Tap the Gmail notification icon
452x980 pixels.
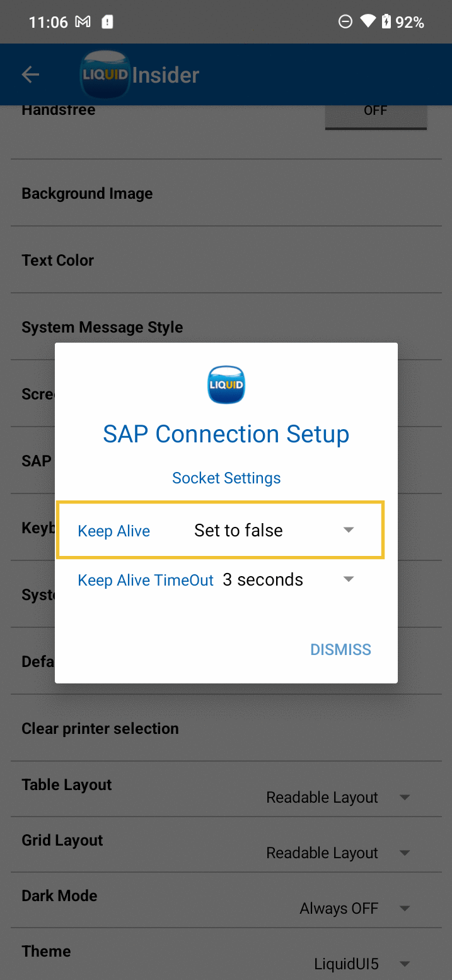(83, 22)
